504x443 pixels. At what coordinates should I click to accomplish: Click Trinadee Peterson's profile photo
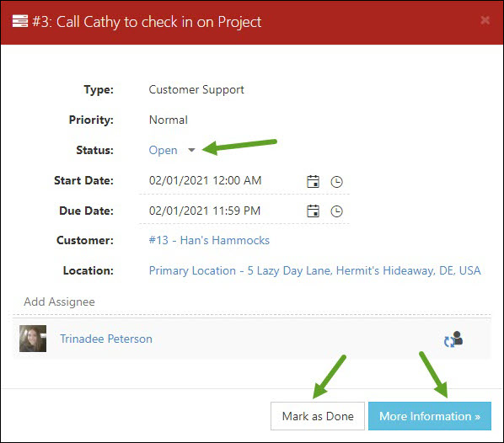point(33,339)
